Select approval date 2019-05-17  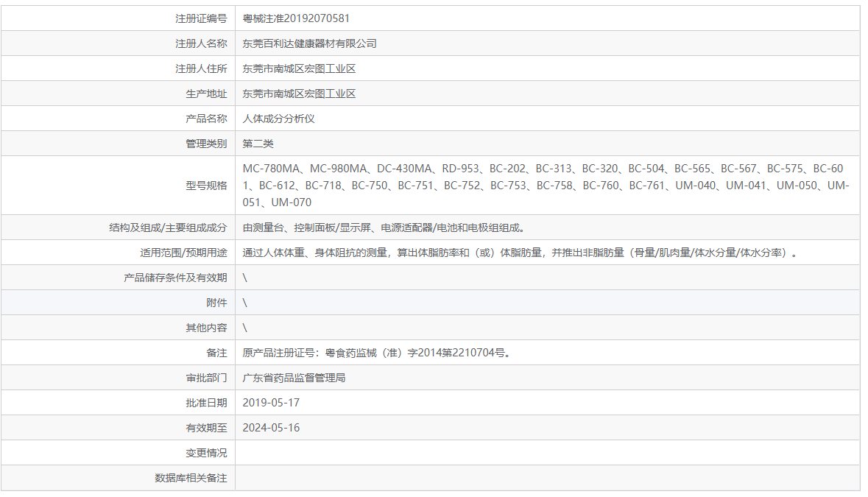(271, 403)
